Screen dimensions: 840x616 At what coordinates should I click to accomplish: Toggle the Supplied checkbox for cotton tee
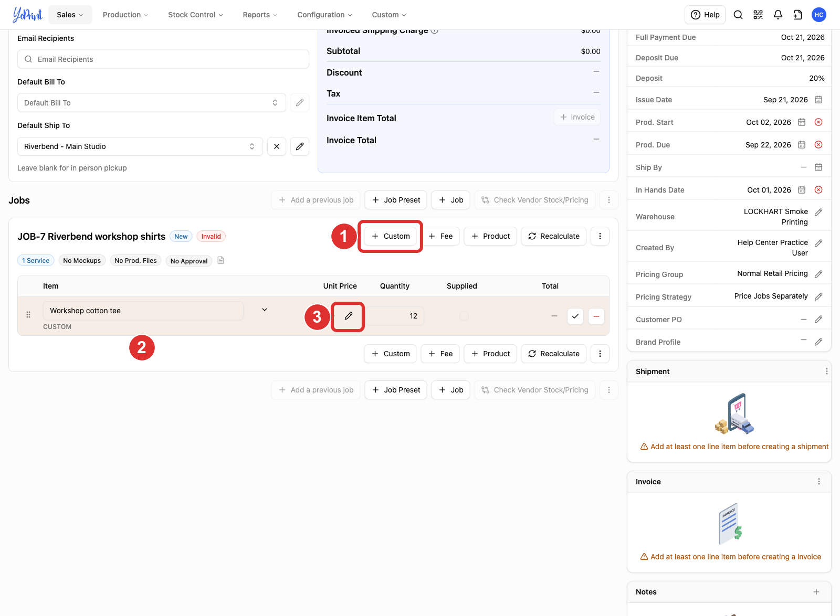click(464, 316)
